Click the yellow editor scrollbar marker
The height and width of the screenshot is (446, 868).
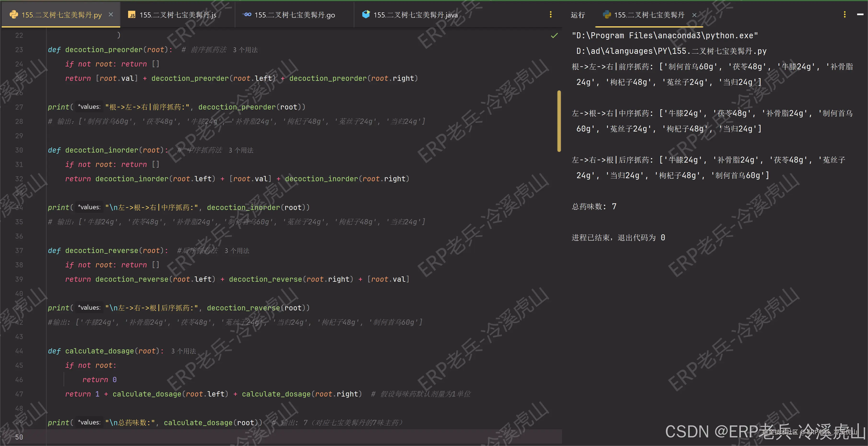[559, 121]
